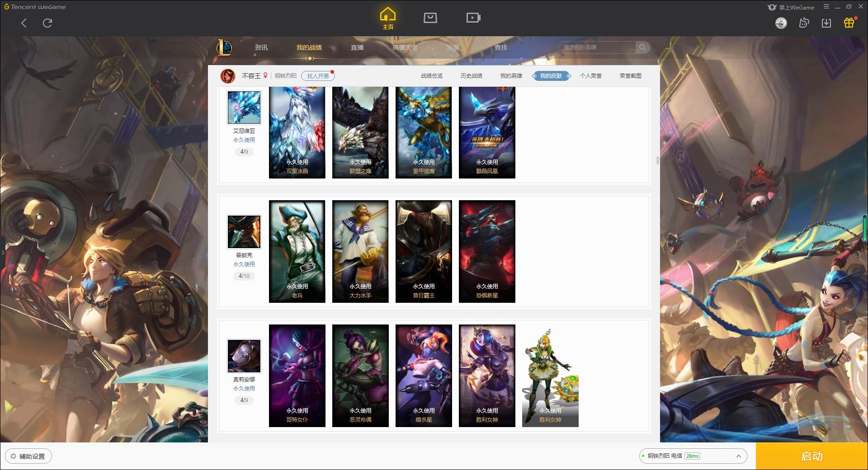Open the 重甲猎鹰 skin card

click(x=424, y=132)
